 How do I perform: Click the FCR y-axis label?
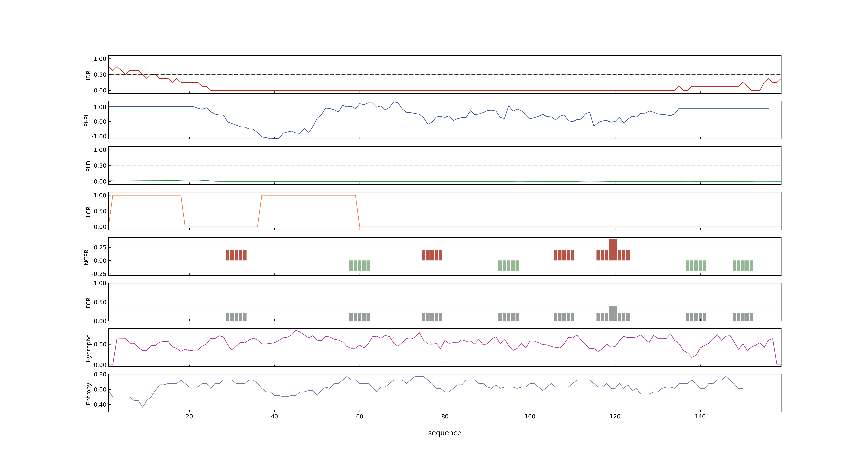88,302
